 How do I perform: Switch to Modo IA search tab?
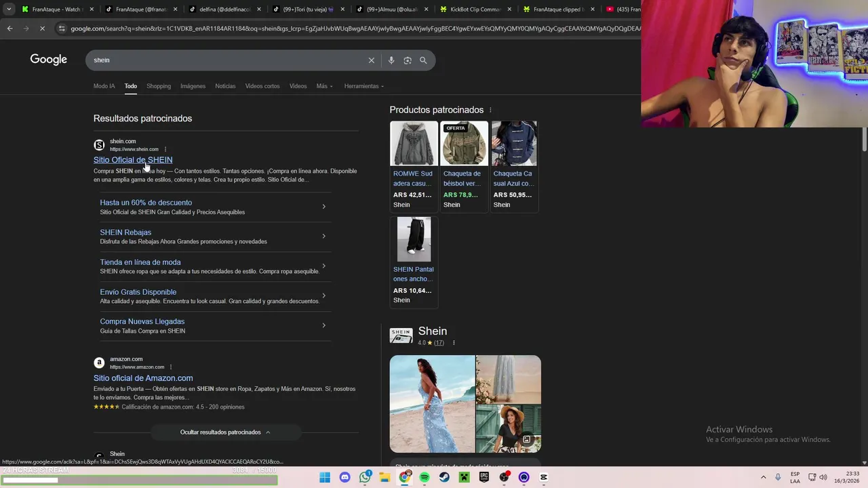point(104,86)
